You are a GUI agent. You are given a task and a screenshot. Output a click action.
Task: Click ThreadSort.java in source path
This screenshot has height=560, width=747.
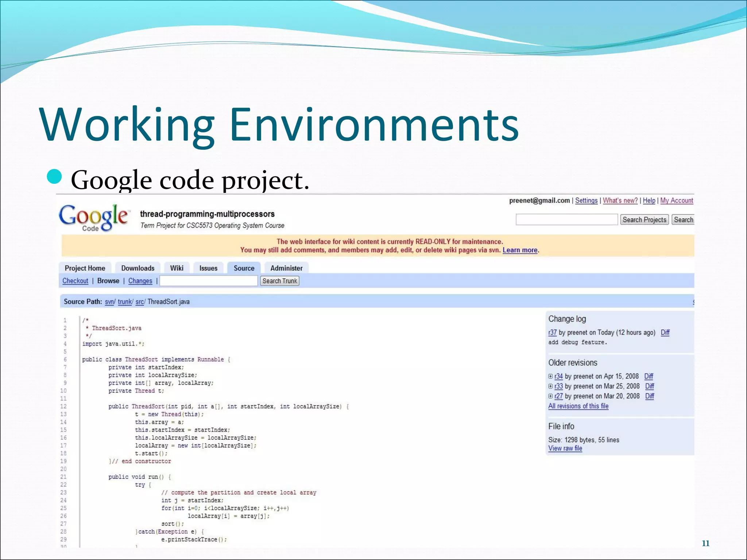(x=169, y=302)
